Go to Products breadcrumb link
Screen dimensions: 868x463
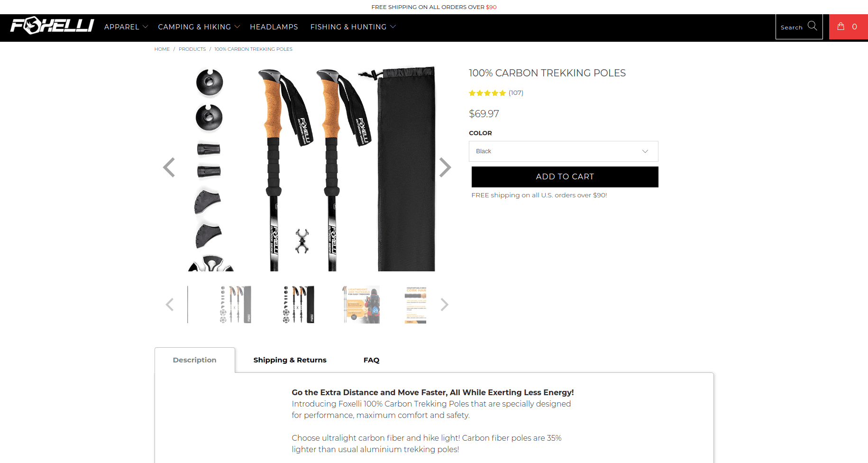pyautogui.click(x=192, y=49)
